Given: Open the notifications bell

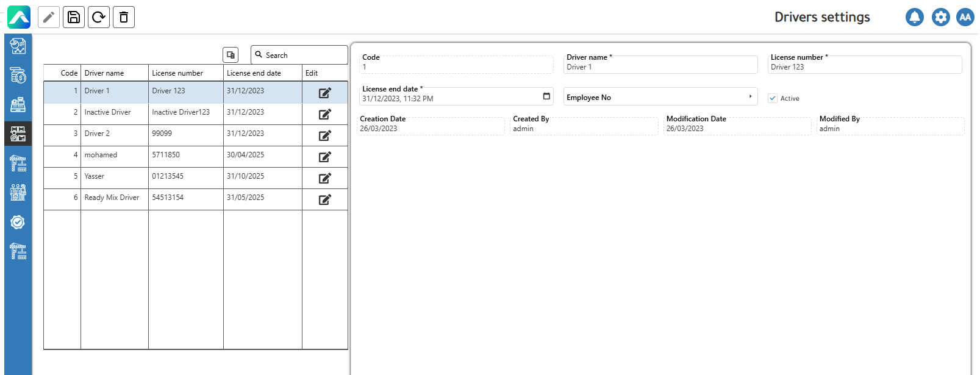Looking at the screenshot, I should [914, 17].
